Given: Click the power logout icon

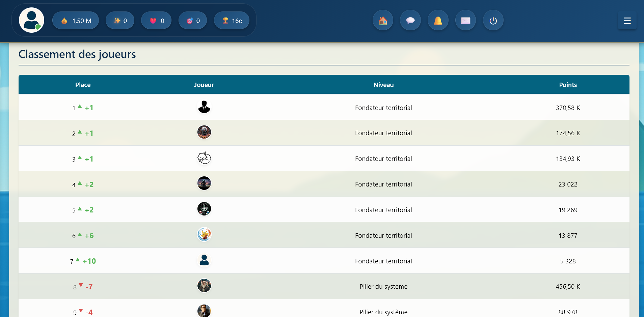Looking at the screenshot, I should (x=493, y=21).
